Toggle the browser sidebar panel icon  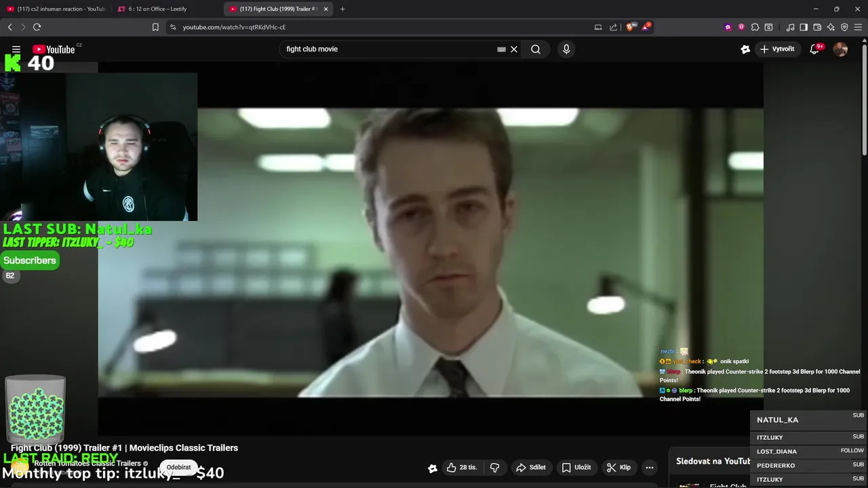tap(804, 27)
